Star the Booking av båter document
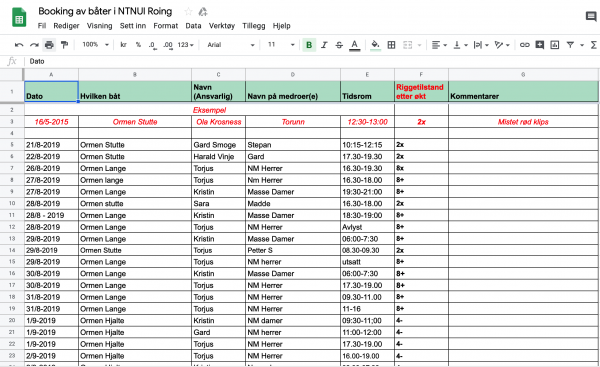 [x=188, y=11]
